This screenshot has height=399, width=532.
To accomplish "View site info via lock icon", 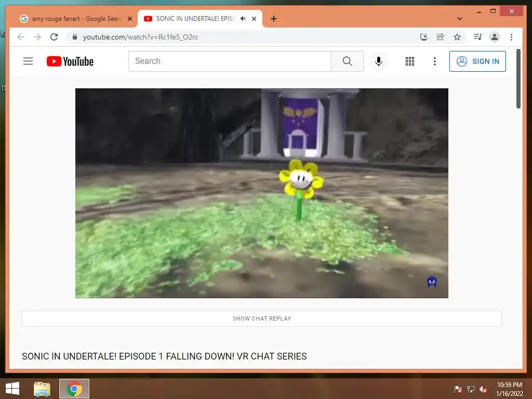I will [75, 37].
